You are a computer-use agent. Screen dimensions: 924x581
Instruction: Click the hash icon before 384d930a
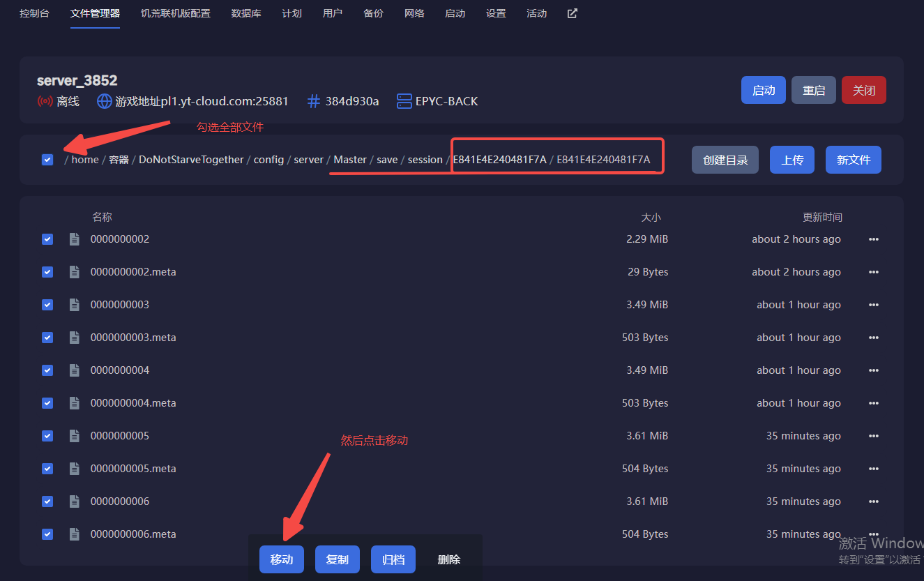[314, 101]
